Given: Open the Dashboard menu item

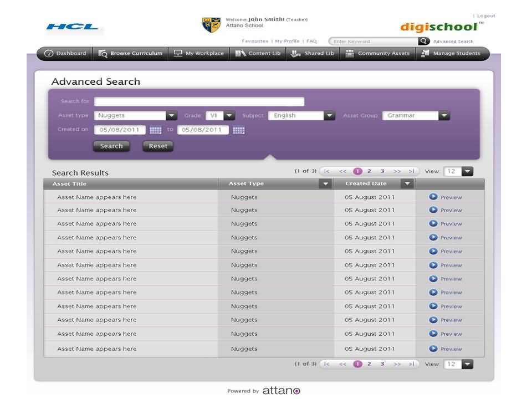Looking at the screenshot, I should (x=65, y=54).
